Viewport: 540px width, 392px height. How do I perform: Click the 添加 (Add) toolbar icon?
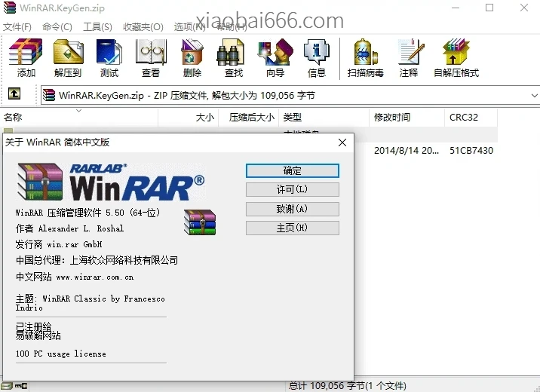click(x=26, y=57)
